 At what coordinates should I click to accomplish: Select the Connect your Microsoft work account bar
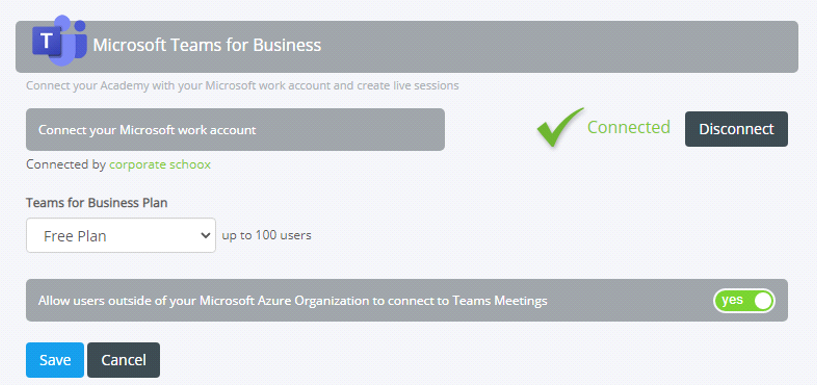(236, 130)
